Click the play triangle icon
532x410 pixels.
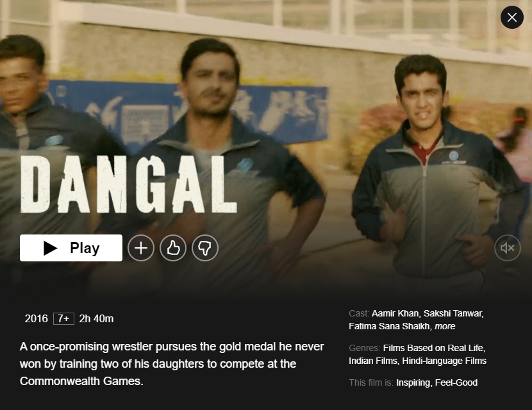(51, 248)
